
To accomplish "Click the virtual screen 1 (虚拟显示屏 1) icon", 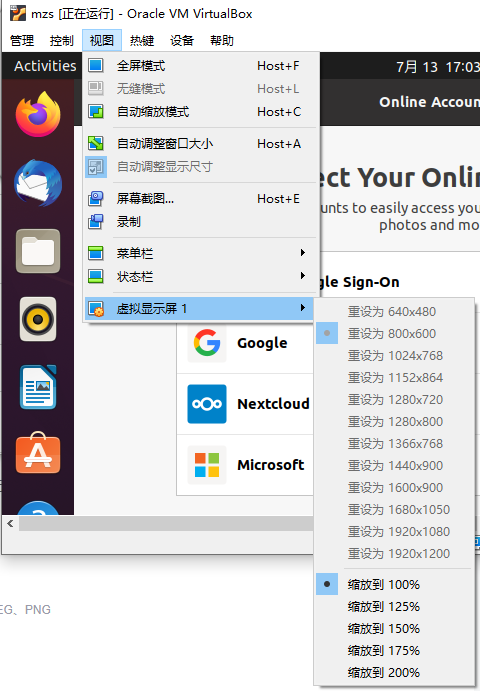I will (x=96, y=308).
